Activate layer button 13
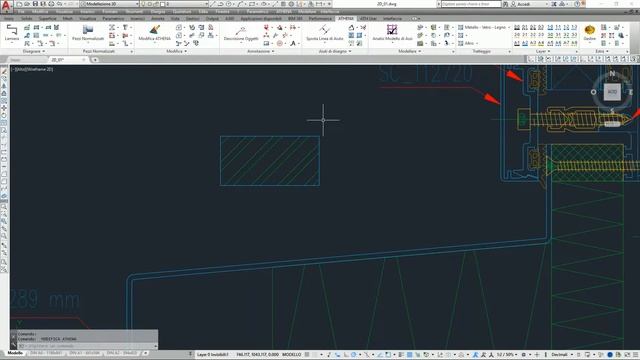640x360 pixels. [x=574, y=27]
